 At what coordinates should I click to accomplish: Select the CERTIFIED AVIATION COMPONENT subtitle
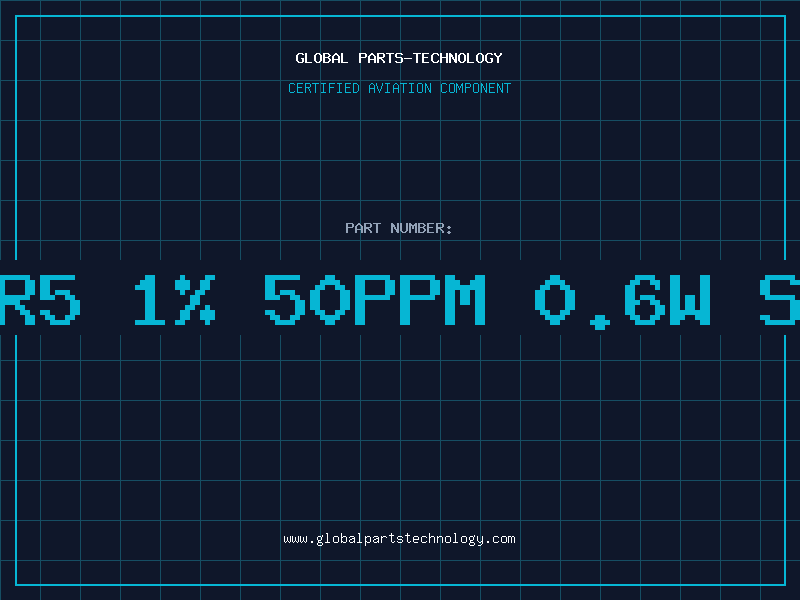[399, 88]
